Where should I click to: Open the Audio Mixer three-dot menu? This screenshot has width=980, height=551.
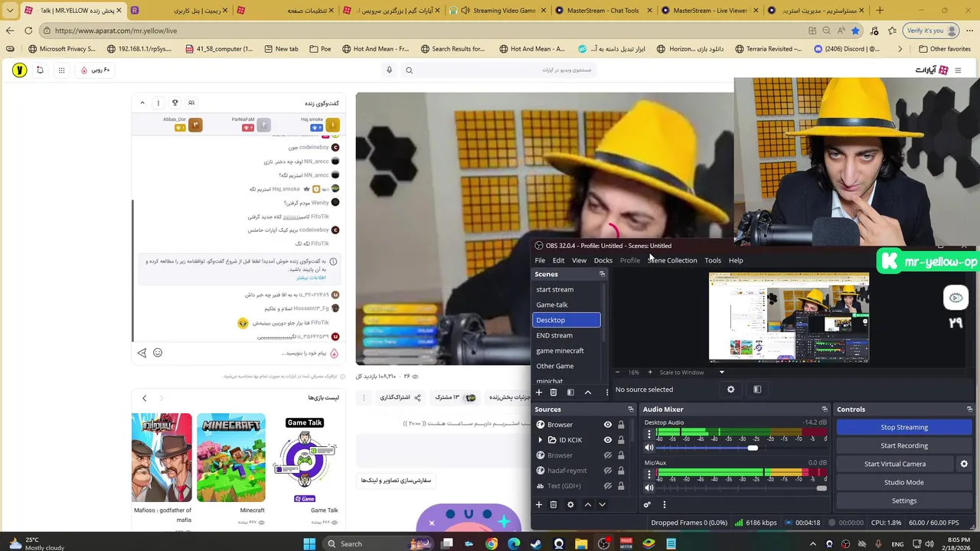(664, 505)
